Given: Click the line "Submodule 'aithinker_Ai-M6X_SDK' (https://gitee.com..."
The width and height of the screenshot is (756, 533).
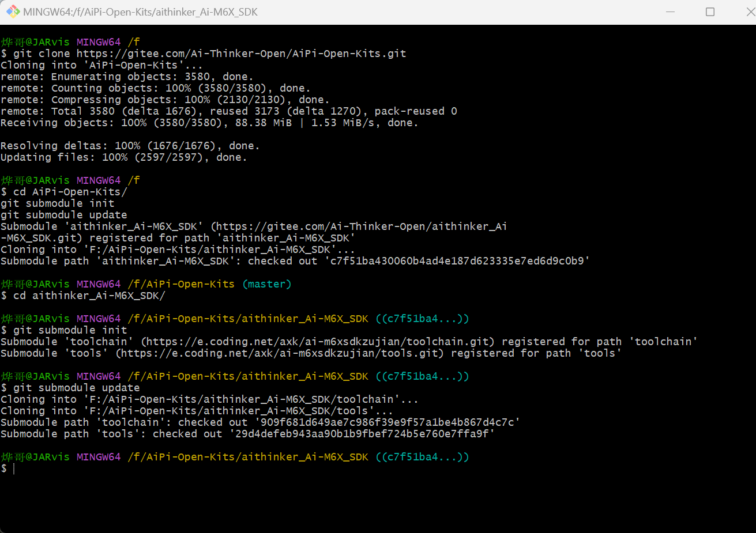Looking at the screenshot, I should coord(254,226).
